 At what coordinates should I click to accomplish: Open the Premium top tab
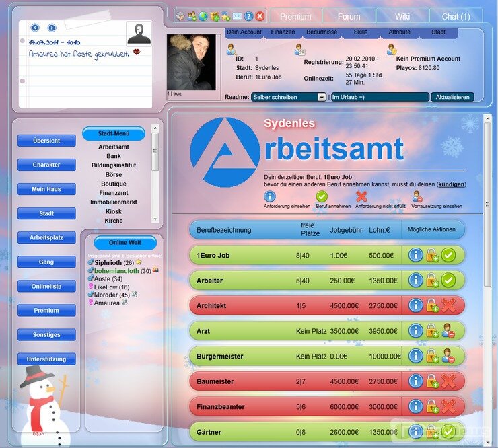295,17
